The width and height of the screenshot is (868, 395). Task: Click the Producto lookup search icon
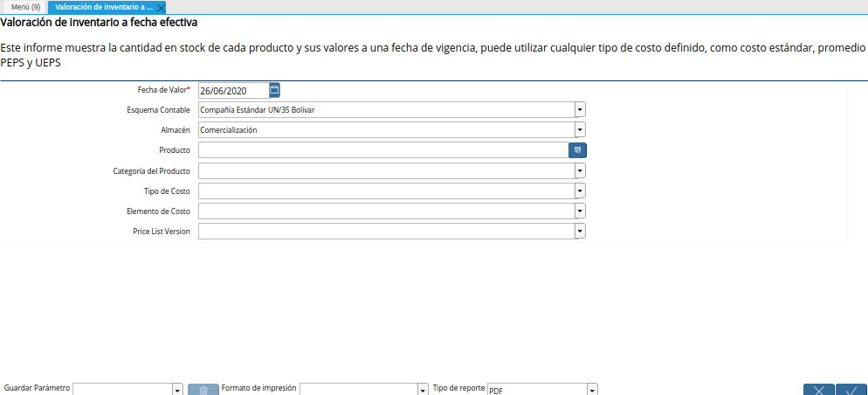[x=577, y=150]
